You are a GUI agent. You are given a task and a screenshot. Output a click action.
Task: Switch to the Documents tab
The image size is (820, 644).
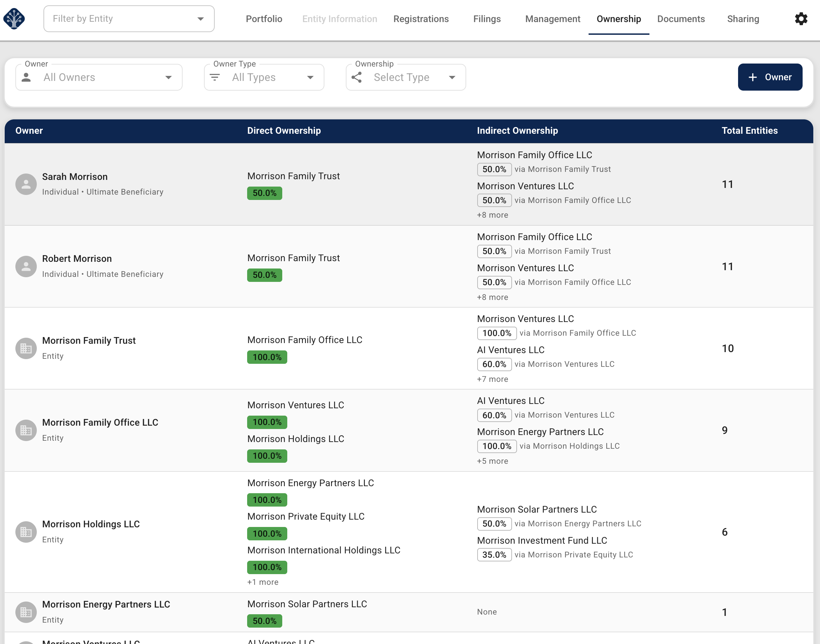[x=681, y=18]
